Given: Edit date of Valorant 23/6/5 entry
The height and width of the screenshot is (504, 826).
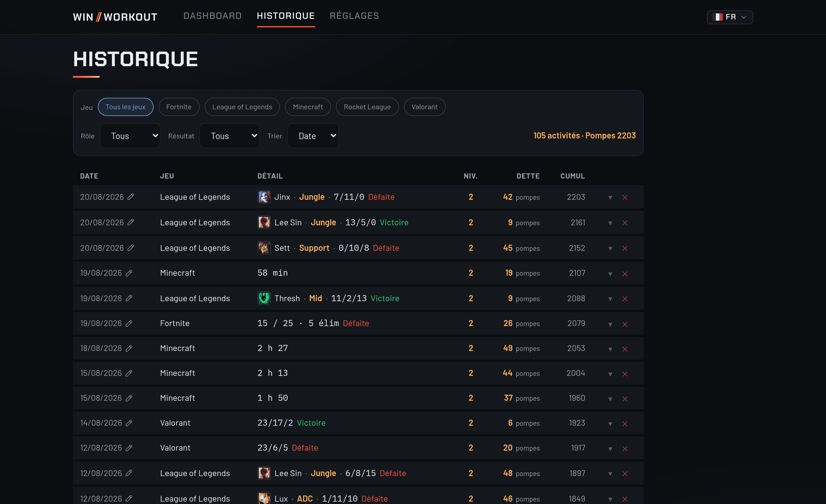Looking at the screenshot, I should (129, 448).
